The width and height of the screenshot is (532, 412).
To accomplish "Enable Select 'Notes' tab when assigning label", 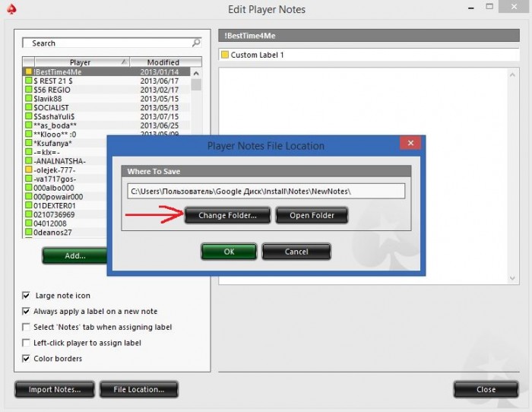I will 26,327.
